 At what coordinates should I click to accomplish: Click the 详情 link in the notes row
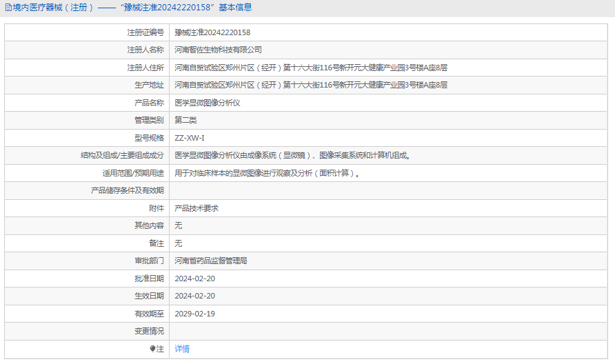coord(182,349)
